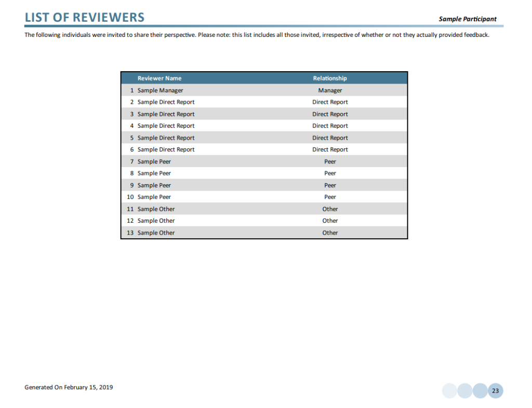Select row 10, Sample Peer

(154, 197)
